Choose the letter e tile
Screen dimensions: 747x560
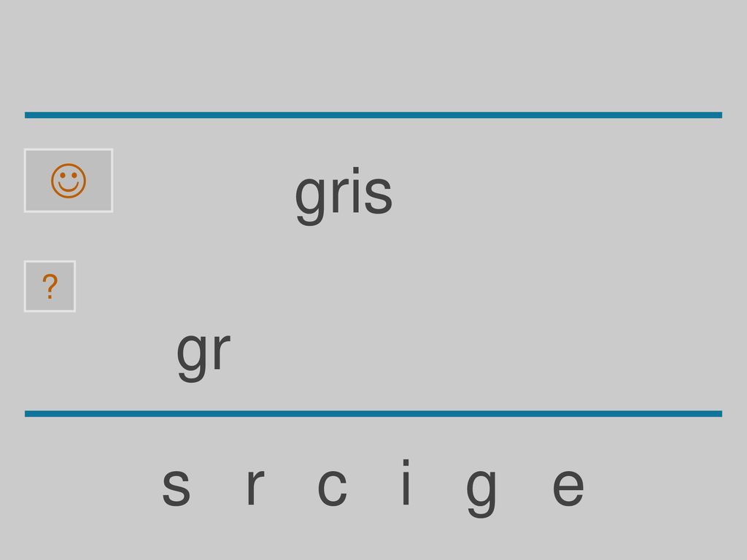tap(568, 486)
